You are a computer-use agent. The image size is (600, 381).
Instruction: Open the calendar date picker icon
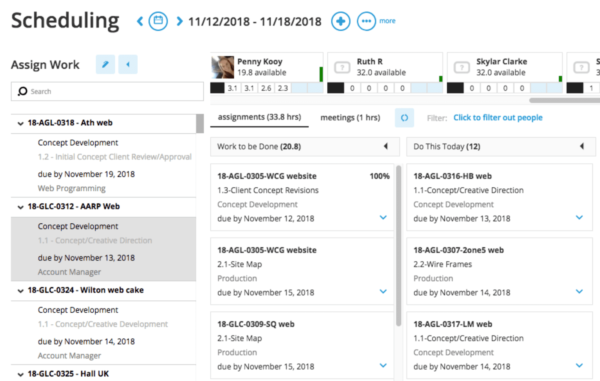coord(158,21)
